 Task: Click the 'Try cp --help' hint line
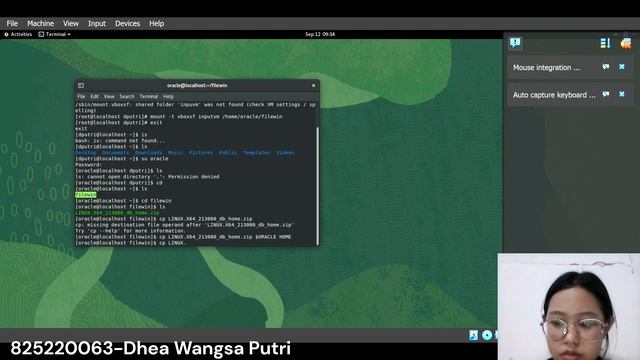pos(130,231)
